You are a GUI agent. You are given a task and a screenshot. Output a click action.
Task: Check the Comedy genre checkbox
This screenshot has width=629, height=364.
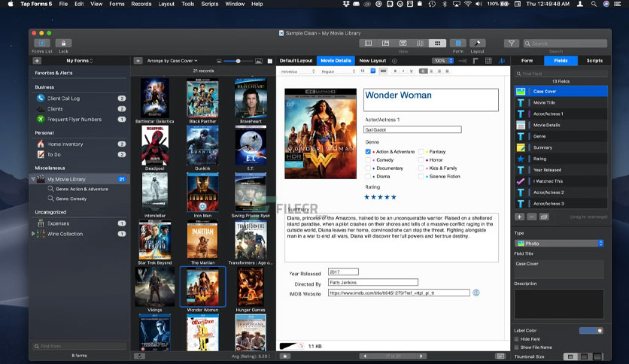[x=368, y=160]
